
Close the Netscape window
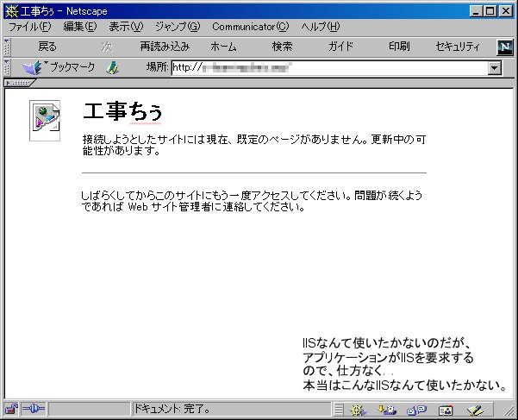506,11
